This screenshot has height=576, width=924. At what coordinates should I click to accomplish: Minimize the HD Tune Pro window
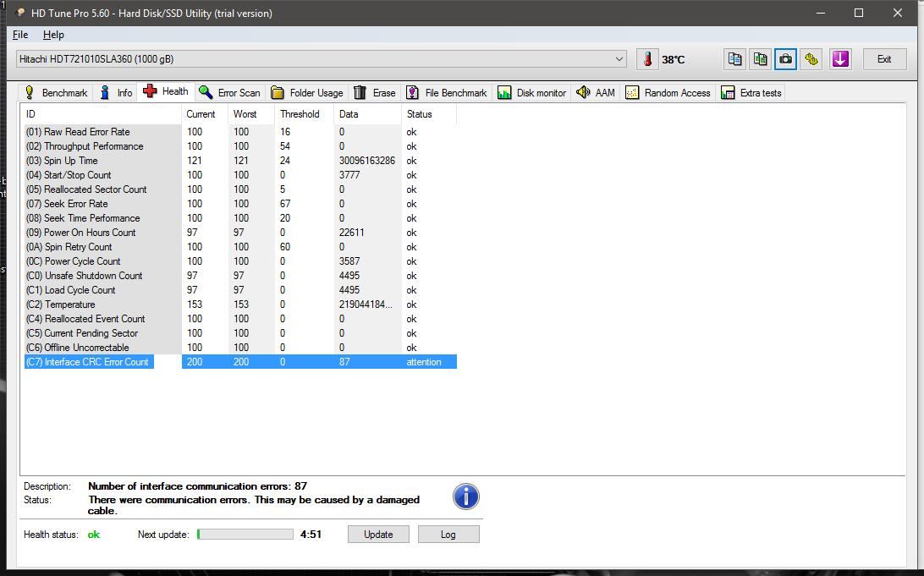pos(820,13)
